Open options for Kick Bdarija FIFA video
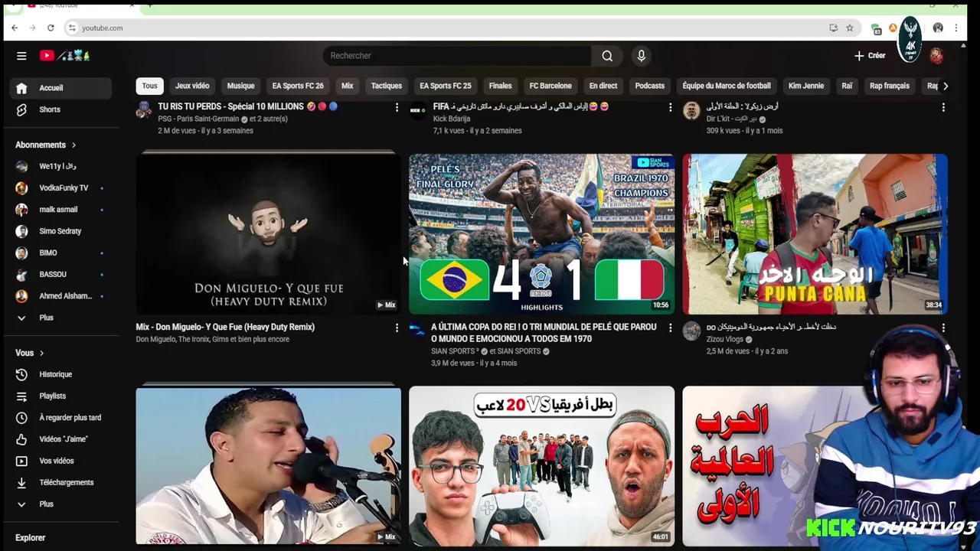Screen dimensions: 980x551 coord(670,108)
